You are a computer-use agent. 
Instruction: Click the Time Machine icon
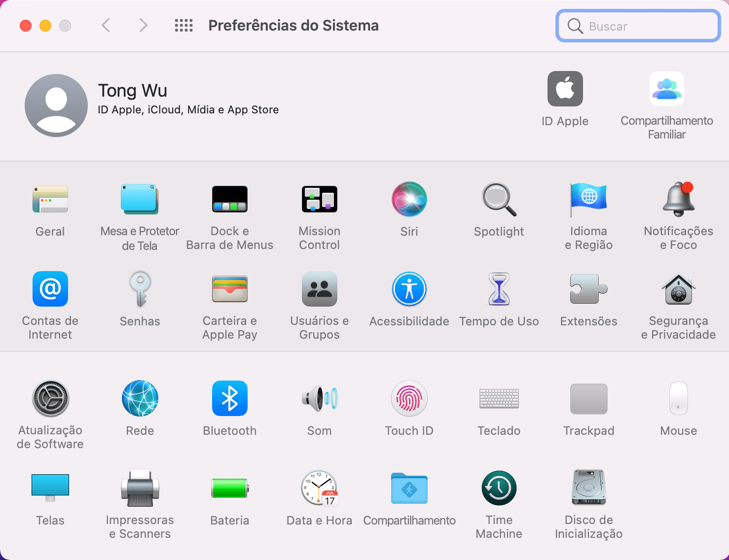pyautogui.click(x=499, y=489)
